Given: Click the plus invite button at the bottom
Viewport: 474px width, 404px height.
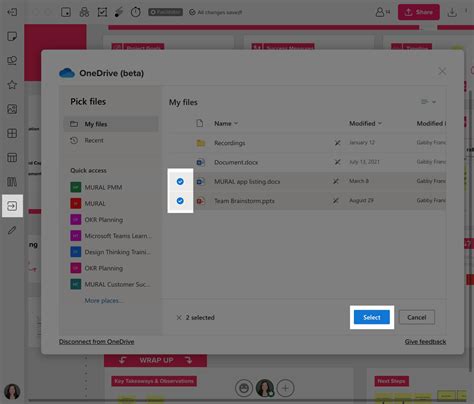Looking at the screenshot, I should pos(285,388).
